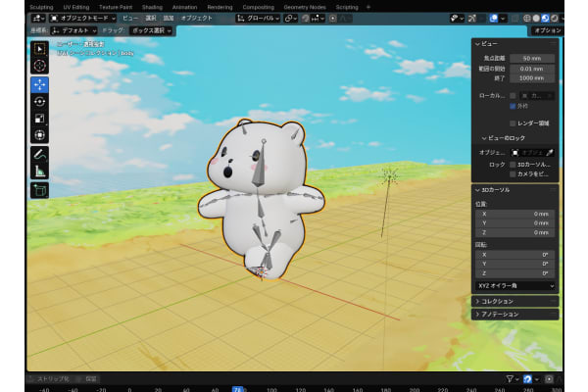The width and height of the screenshot is (588, 392).
Task: Uncheck the 外枠 checkbox
Action: 513,106
